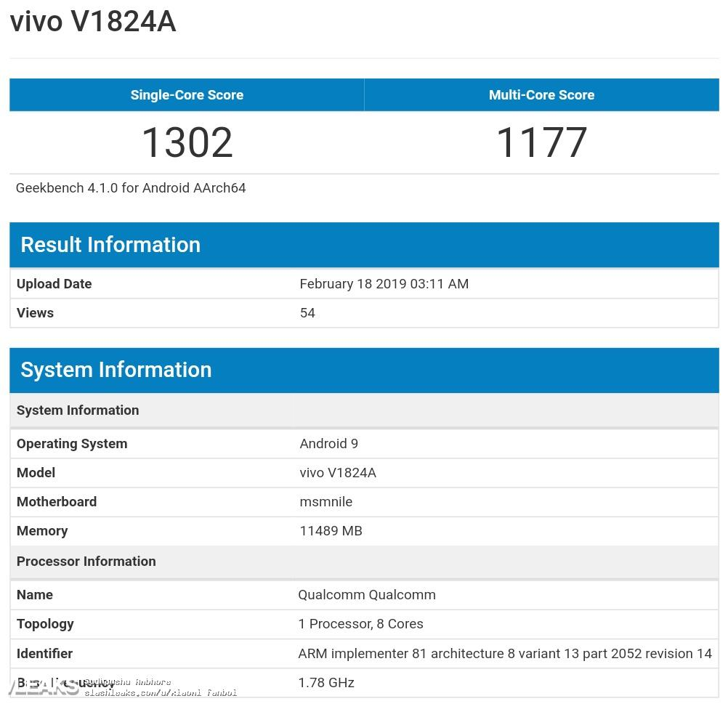Click the msmnile motherboard value
728x709 pixels.
[326, 502]
